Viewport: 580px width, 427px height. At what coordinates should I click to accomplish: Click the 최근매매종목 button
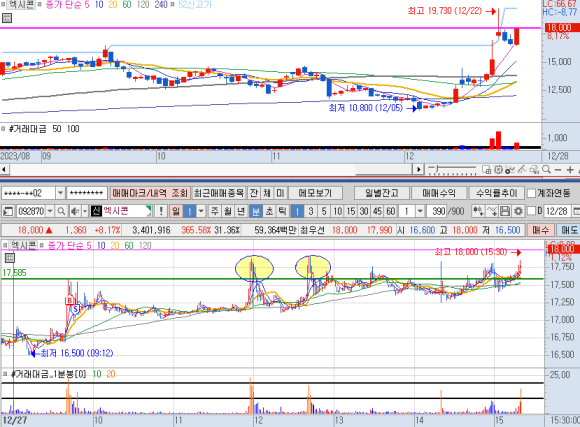pyautogui.click(x=219, y=193)
